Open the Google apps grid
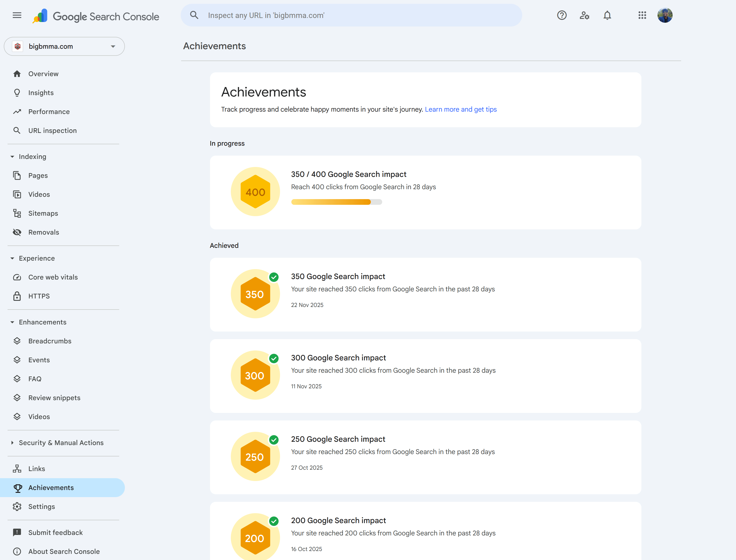 pos(642,15)
